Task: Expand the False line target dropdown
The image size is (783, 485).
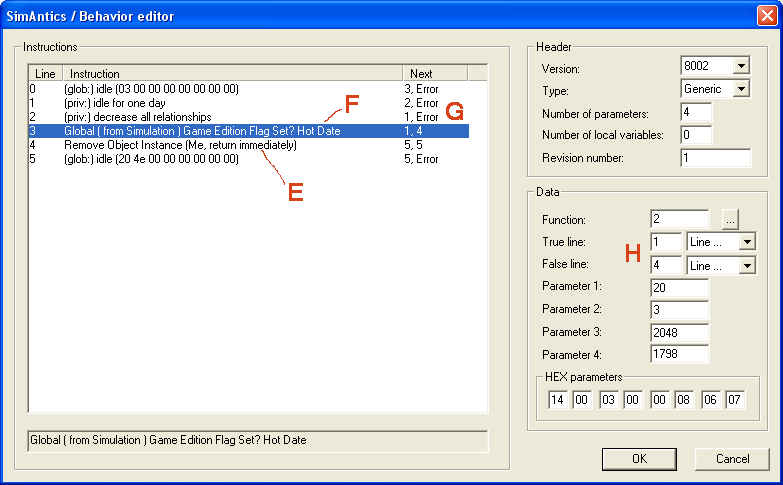Action: (748, 266)
